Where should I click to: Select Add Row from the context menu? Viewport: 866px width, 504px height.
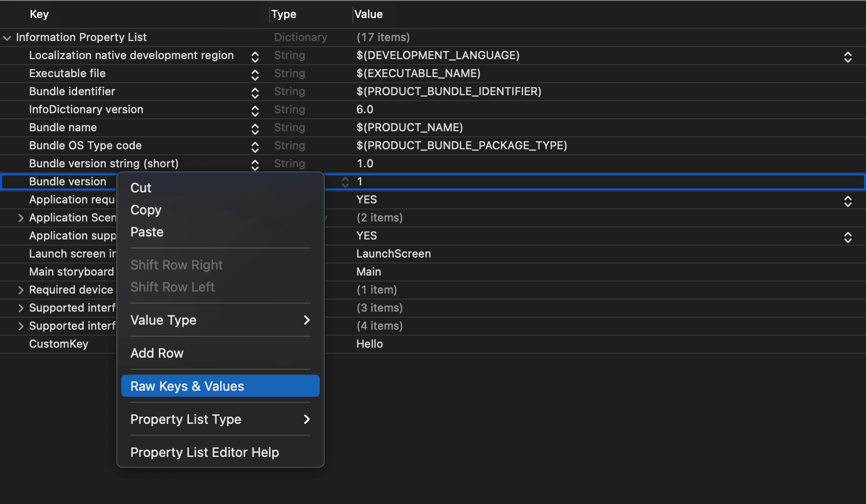157,353
